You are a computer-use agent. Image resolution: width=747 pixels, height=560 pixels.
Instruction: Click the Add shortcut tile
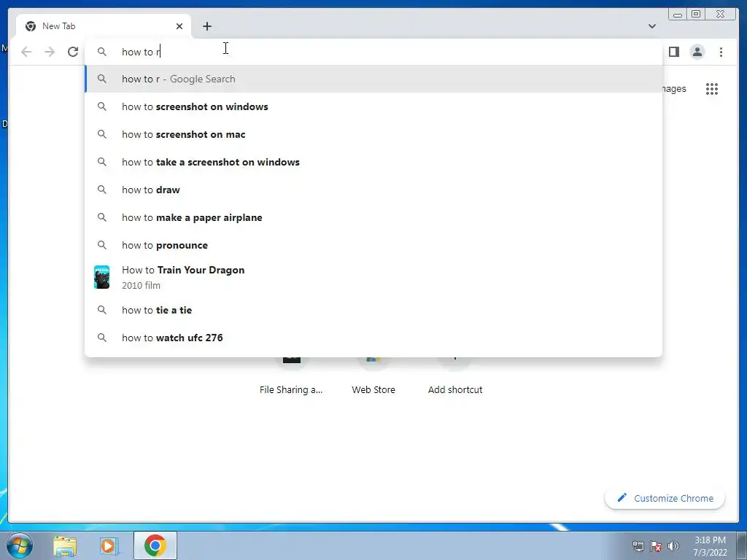455,376
